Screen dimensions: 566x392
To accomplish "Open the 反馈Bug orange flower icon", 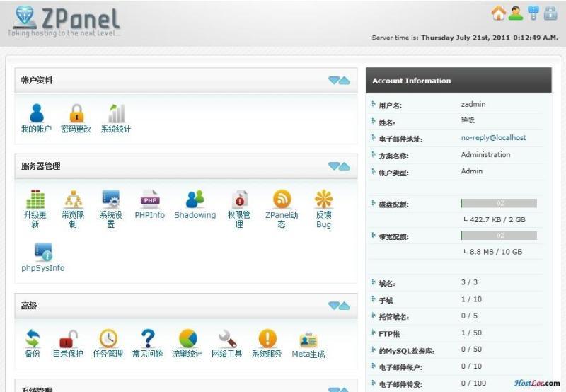I will click(324, 199).
